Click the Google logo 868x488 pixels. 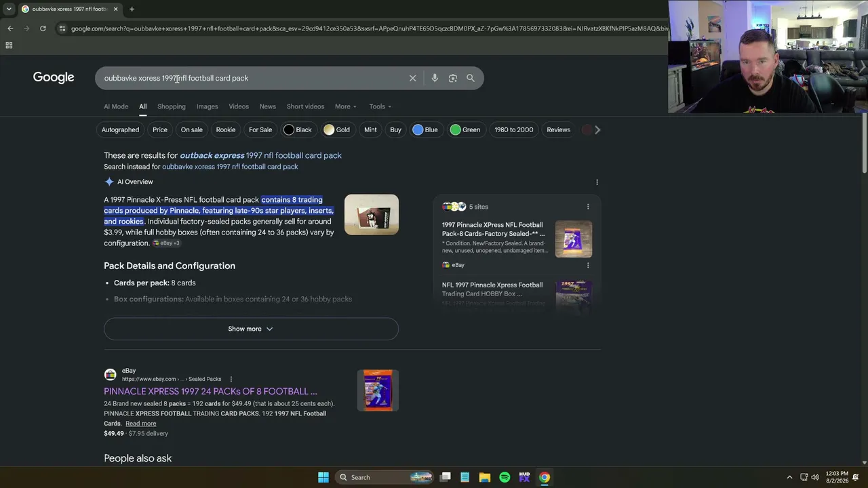[54, 77]
